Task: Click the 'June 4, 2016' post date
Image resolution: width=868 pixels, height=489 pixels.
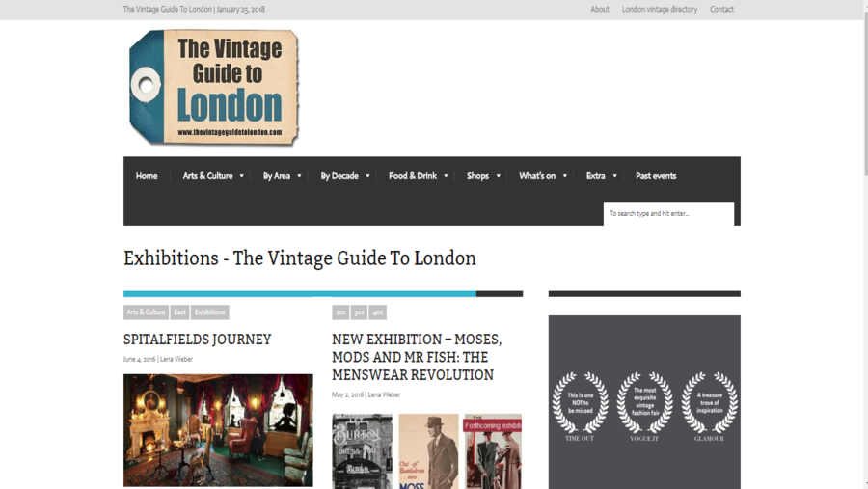Action: (x=140, y=359)
